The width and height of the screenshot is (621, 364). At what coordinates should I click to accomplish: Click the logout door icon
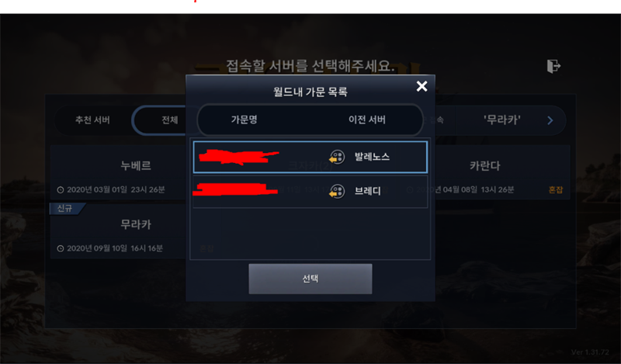point(553,66)
